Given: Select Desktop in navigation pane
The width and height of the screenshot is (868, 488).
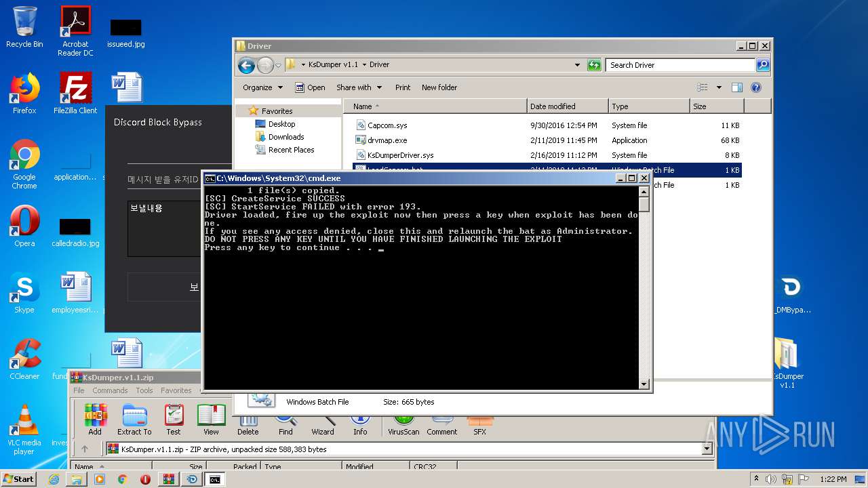Looking at the screenshot, I should pos(275,124).
